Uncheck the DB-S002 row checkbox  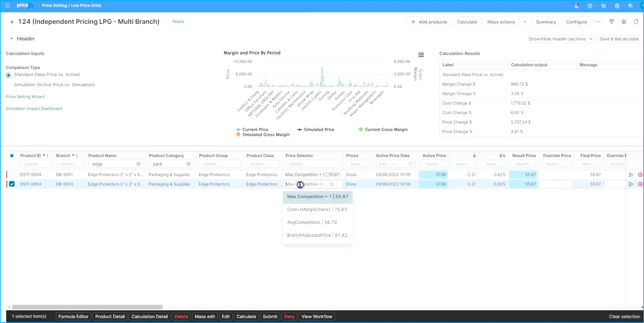[12, 184]
